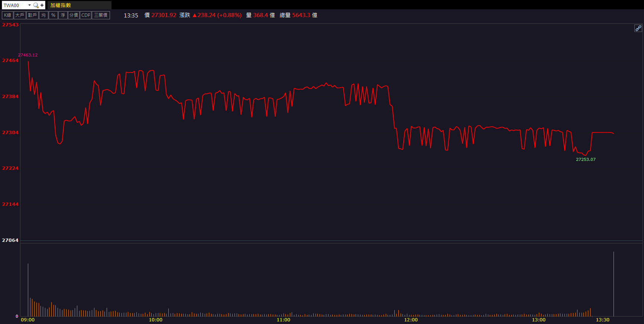Click the TWA00 symbol input field
The image size is (644, 324).
click(14, 5)
